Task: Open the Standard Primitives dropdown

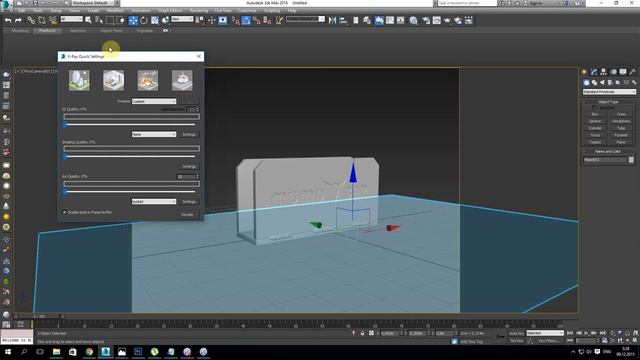Action: [x=609, y=92]
